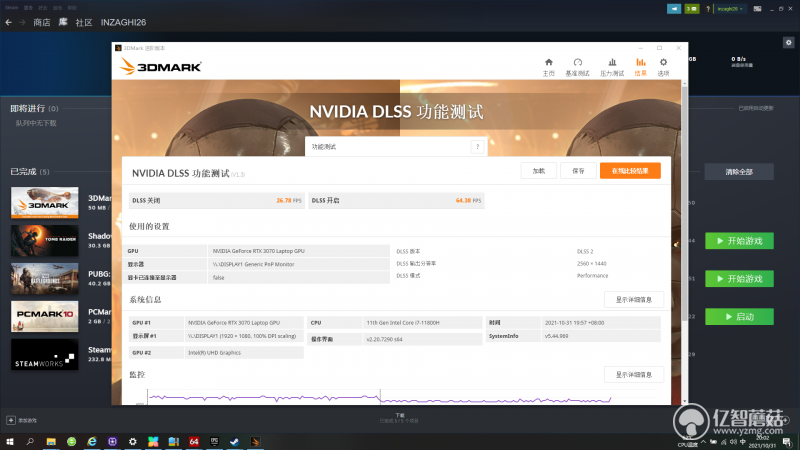The image size is (800, 450).
Task: Click 显示详细信息 beside 监控
Action: click(x=634, y=374)
